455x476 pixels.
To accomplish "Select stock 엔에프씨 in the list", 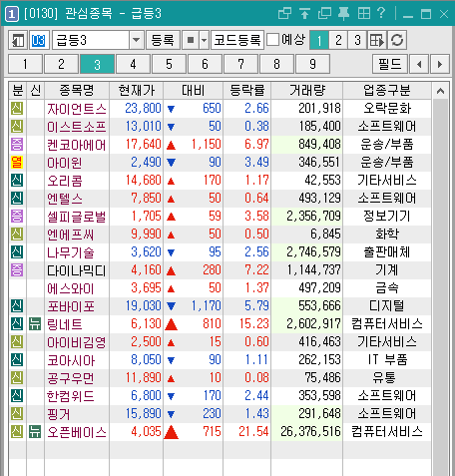I will click(71, 235).
